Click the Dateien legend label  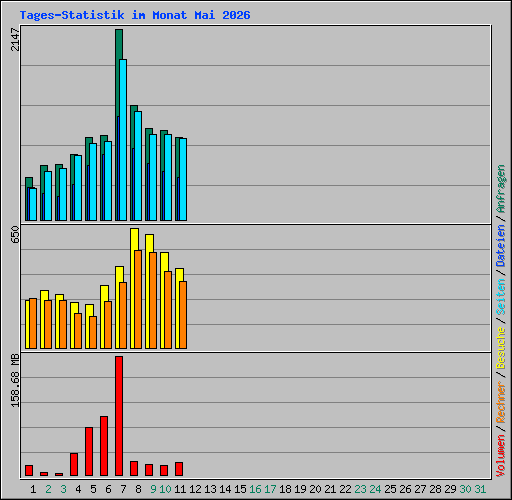[500, 246]
